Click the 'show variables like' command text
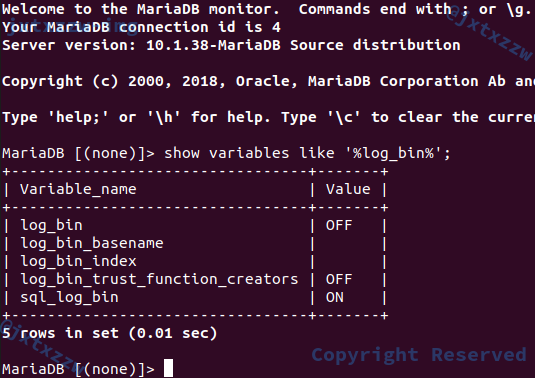Screen dimensions: 535x378 point(249,153)
